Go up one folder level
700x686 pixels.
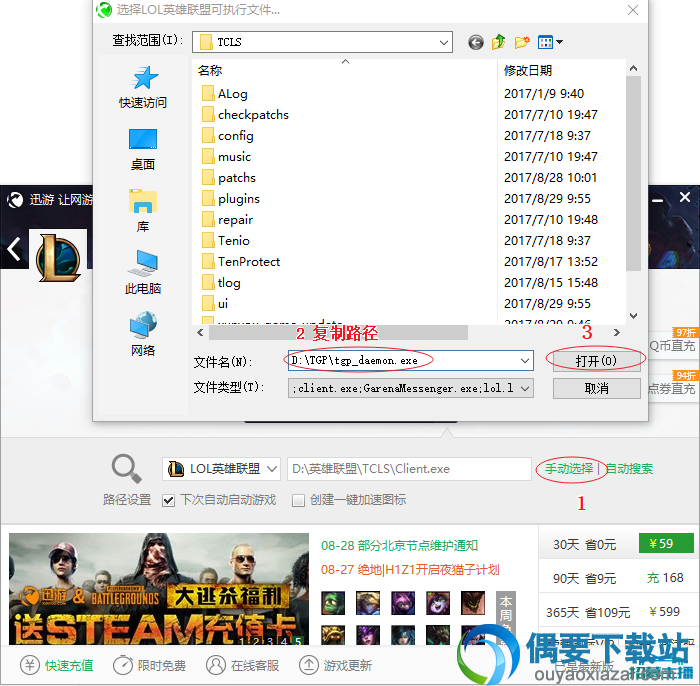tap(498, 42)
